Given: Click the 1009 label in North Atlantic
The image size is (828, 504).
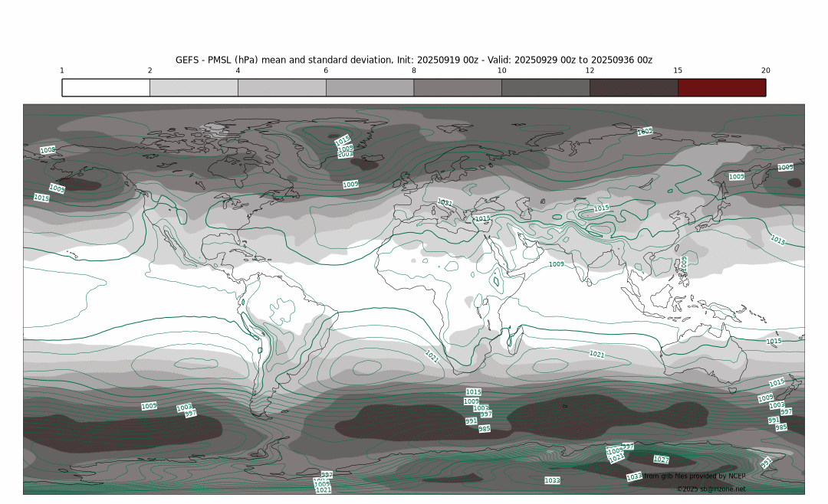Looking at the screenshot, I should click(350, 185).
